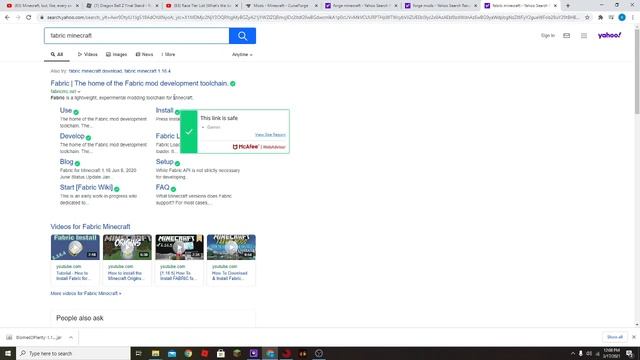This screenshot has width=640, height=360.
Task: Click the green safe badge next to FAQ
Action: pyautogui.click(x=173, y=189)
